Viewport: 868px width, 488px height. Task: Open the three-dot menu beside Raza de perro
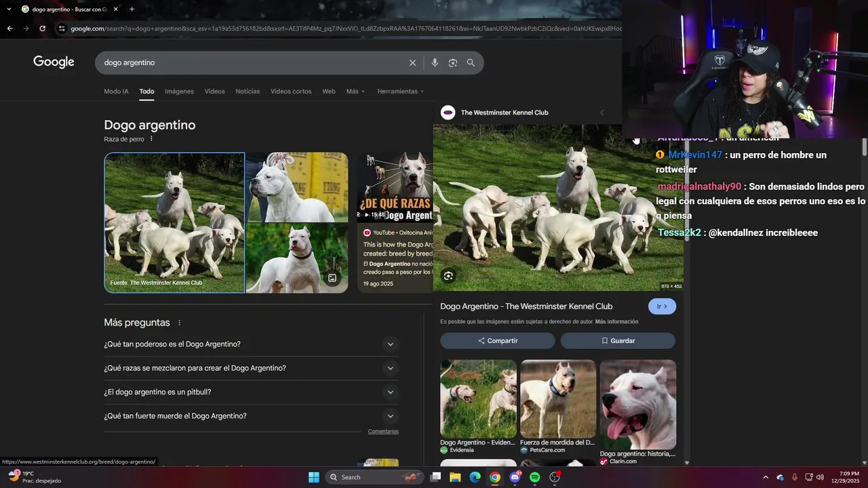pos(151,139)
